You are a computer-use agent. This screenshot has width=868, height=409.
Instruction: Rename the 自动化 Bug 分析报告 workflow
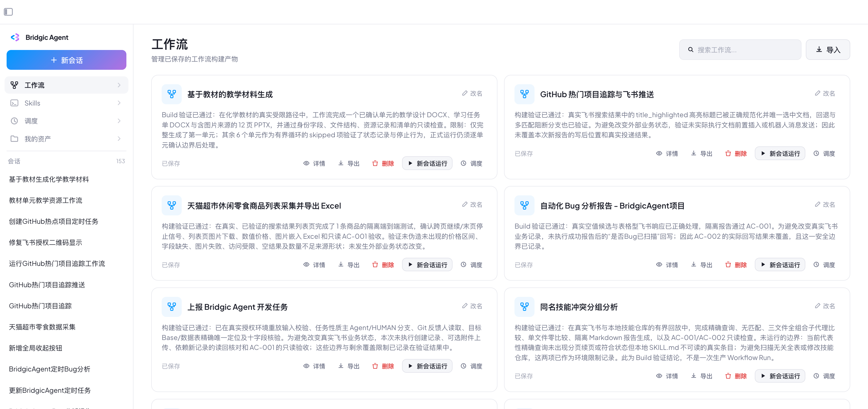click(x=825, y=204)
